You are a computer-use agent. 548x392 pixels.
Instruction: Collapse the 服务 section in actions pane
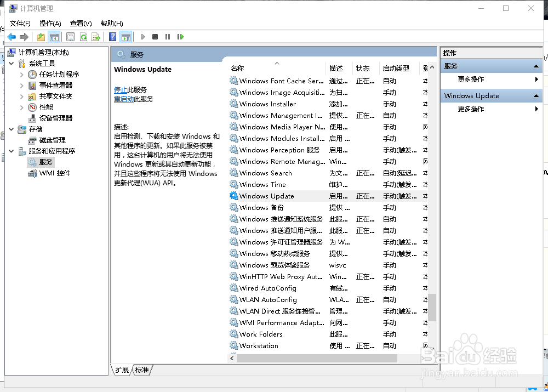tap(536, 66)
